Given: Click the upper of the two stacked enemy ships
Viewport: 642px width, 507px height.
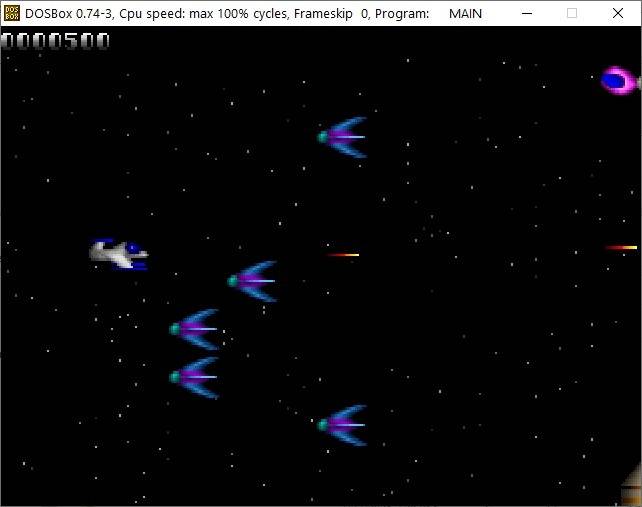Looking at the screenshot, I should pyautogui.click(x=195, y=328).
